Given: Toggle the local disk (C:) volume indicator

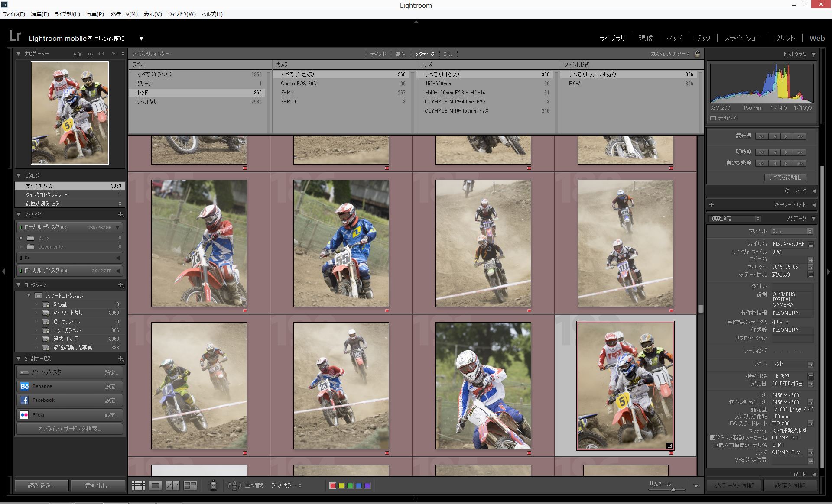Looking at the screenshot, I should 20,227.
